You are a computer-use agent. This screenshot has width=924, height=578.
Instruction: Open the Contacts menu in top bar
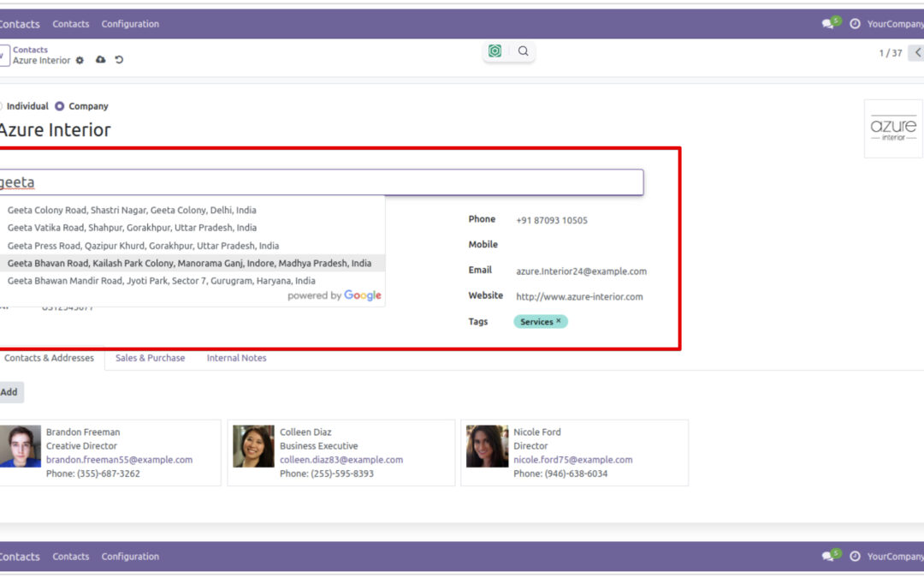[x=71, y=24]
